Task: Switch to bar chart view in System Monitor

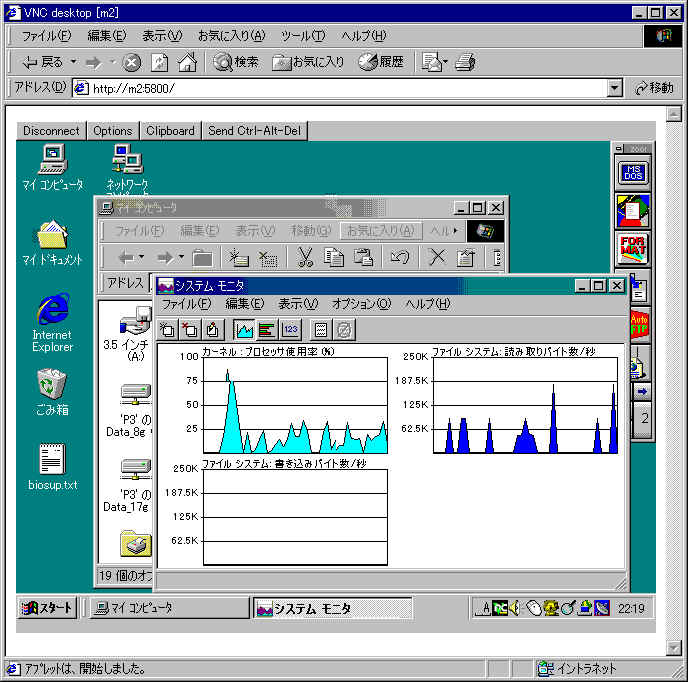Action: click(x=267, y=329)
